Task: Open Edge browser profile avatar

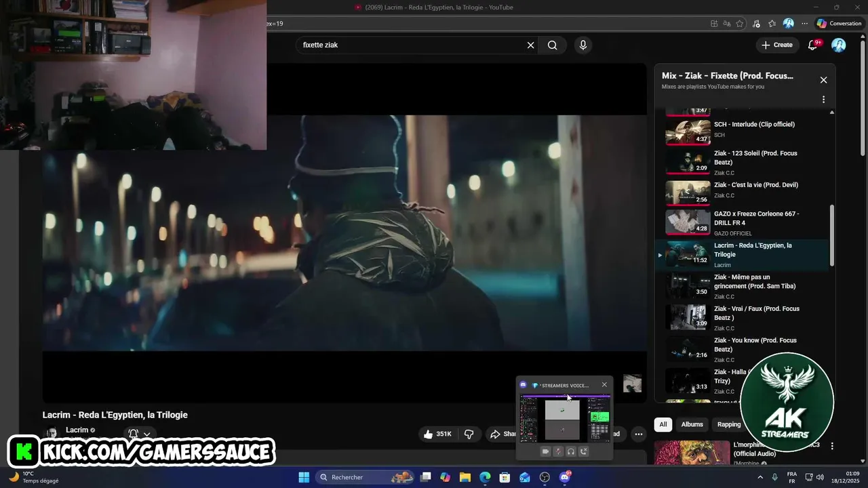Action: coord(788,24)
